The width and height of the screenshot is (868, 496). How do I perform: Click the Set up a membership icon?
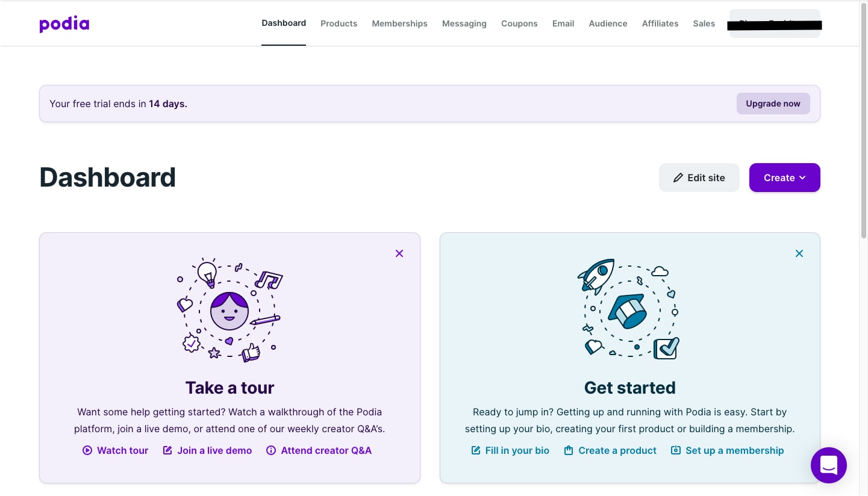(x=675, y=450)
